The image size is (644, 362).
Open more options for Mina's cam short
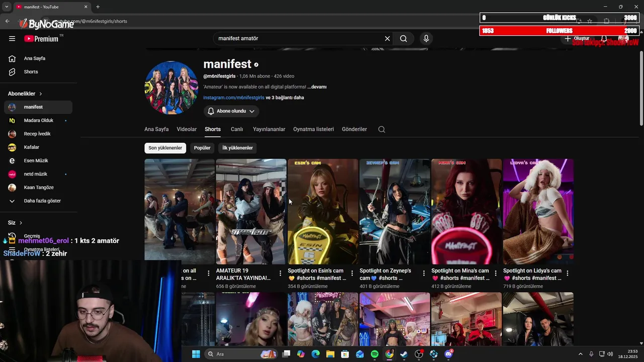tap(496, 274)
